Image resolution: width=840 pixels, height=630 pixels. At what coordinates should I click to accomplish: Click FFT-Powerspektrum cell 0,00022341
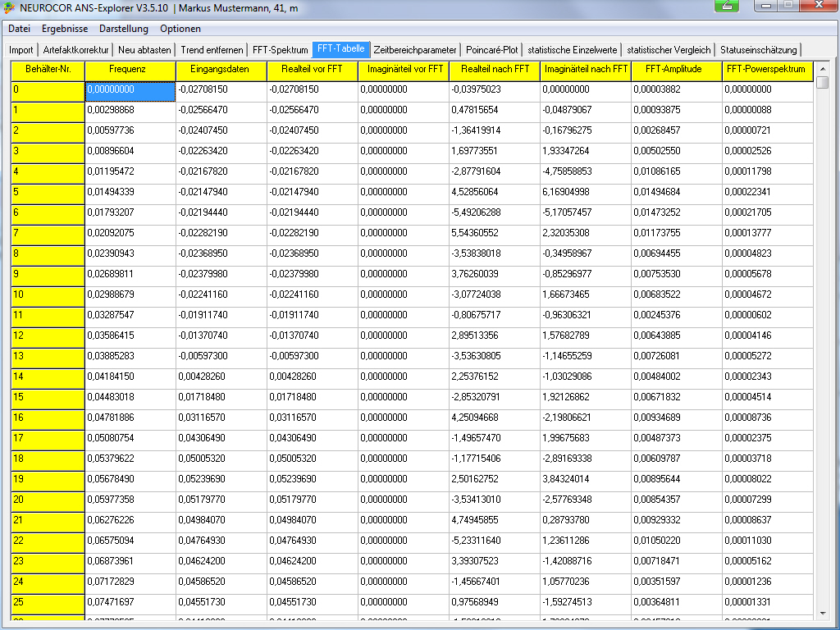[x=767, y=194]
